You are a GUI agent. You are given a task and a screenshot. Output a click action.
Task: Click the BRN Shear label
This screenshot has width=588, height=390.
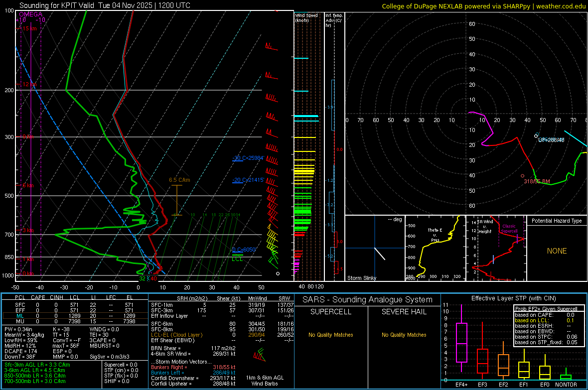(x=166, y=348)
